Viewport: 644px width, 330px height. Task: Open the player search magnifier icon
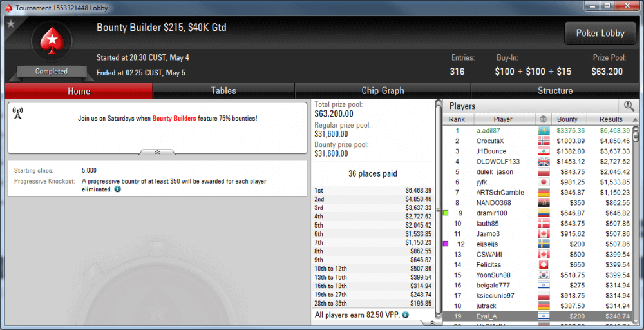[629, 106]
